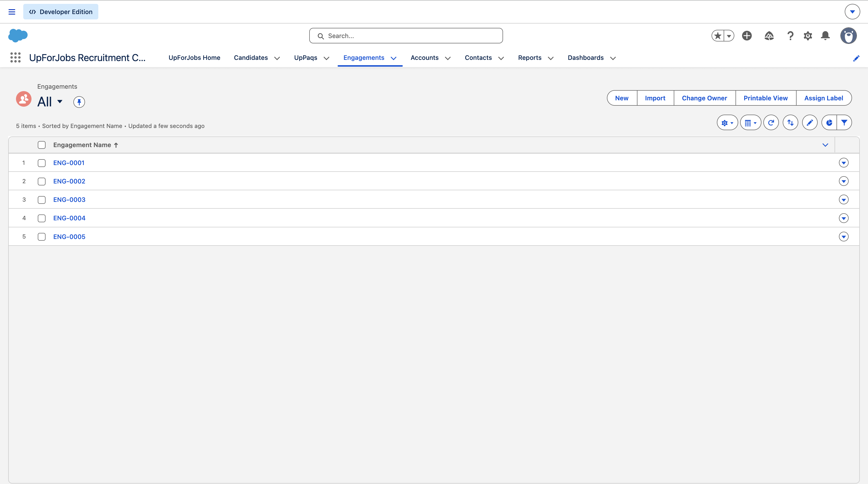Expand the UpPaqs tab chevron
The width and height of the screenshot is (868, 484).
[x=326, y=58]
